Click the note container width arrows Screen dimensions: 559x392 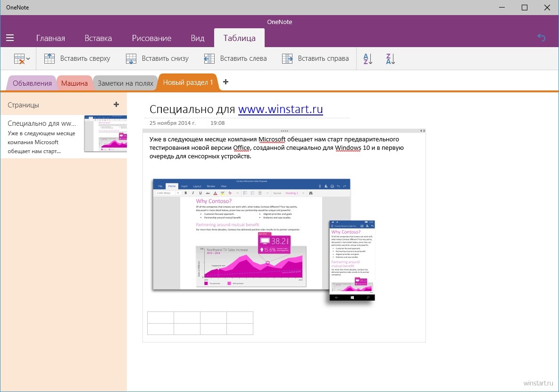[x=423, y=131]
